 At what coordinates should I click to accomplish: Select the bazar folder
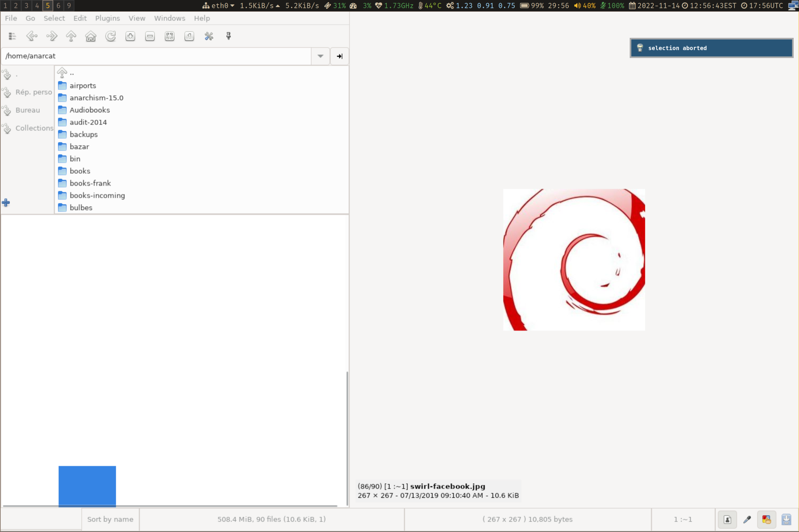(x=202, y=147)
